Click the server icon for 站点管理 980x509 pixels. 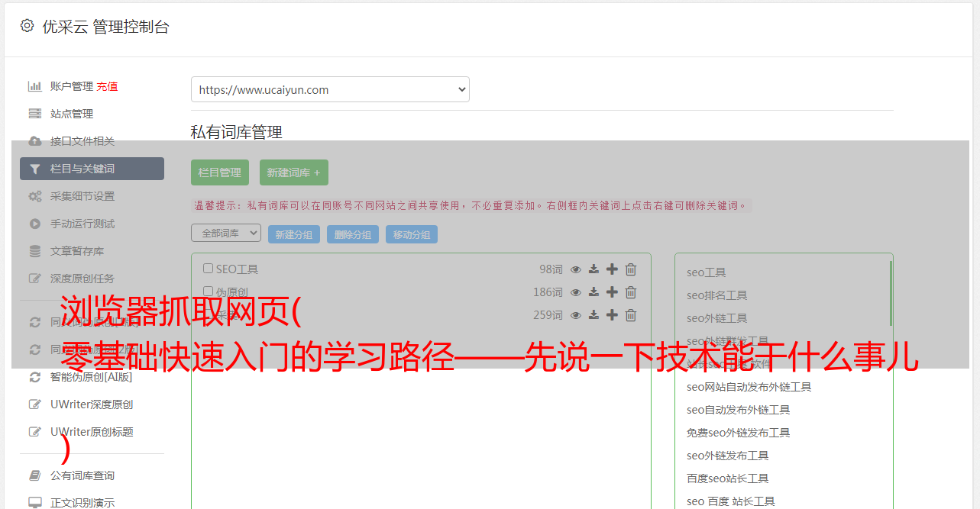point(34,114)
